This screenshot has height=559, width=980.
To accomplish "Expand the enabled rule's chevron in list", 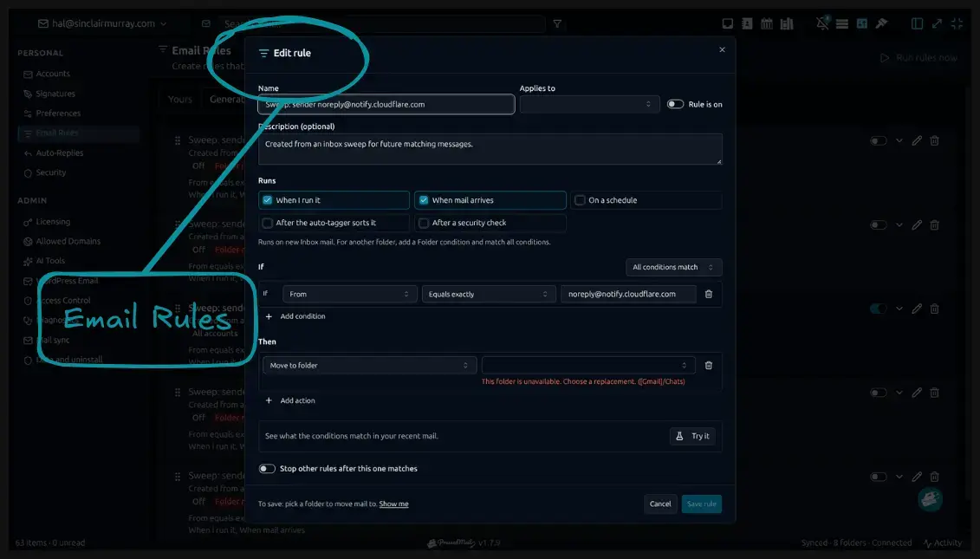I will click(899, 309).
